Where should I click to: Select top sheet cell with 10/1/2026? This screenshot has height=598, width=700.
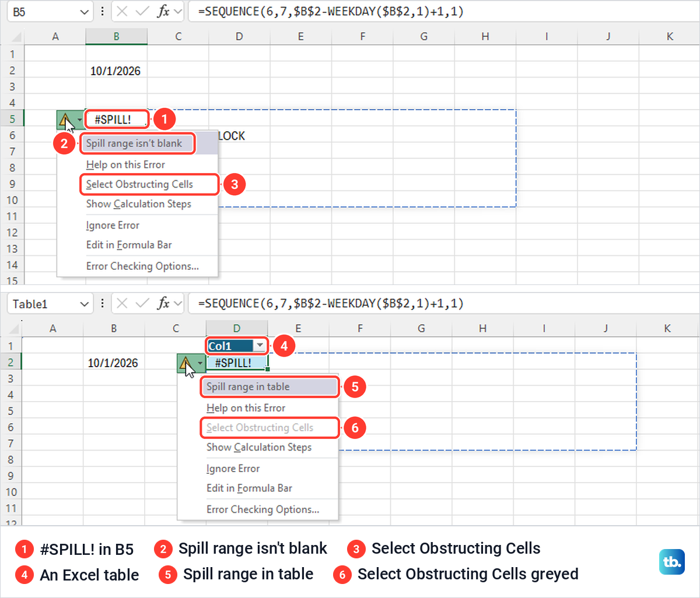click(116, 71)
